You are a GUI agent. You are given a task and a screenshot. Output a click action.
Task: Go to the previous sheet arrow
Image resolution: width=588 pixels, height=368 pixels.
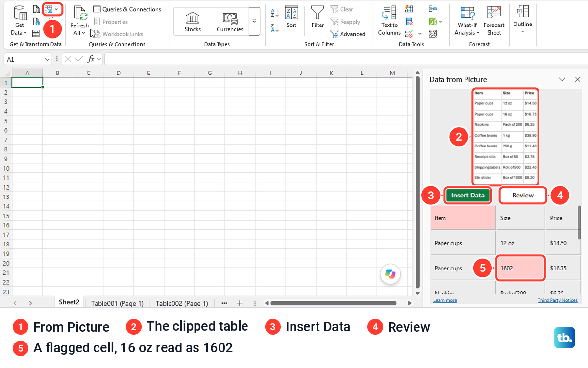[x=15, y=303]
